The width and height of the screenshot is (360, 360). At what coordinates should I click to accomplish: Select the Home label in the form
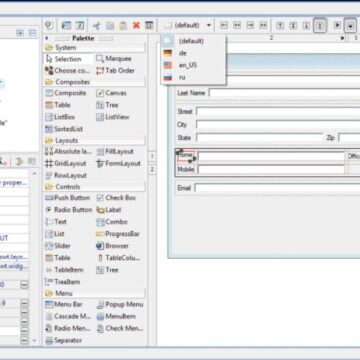[186, 156]
